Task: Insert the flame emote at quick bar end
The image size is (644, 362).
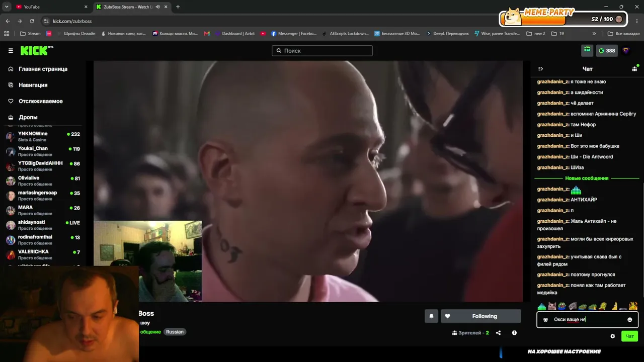Action: click(633, 306)
